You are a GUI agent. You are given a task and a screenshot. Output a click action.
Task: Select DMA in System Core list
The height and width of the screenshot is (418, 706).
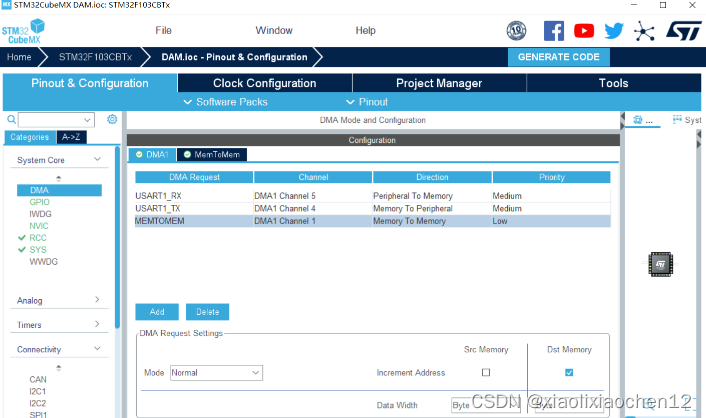pos(59,190)
